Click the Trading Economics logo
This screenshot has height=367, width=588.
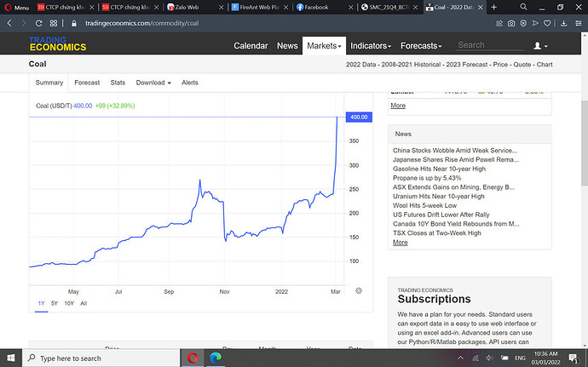click(x=57, y=44)
